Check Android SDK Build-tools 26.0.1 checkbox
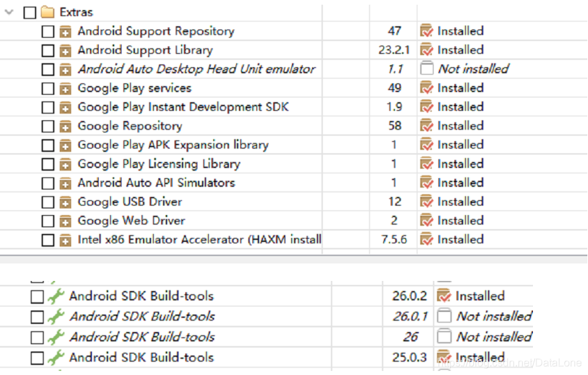This screenshot has height=375, width=588. pyautogui.click(x=37, y=317)
